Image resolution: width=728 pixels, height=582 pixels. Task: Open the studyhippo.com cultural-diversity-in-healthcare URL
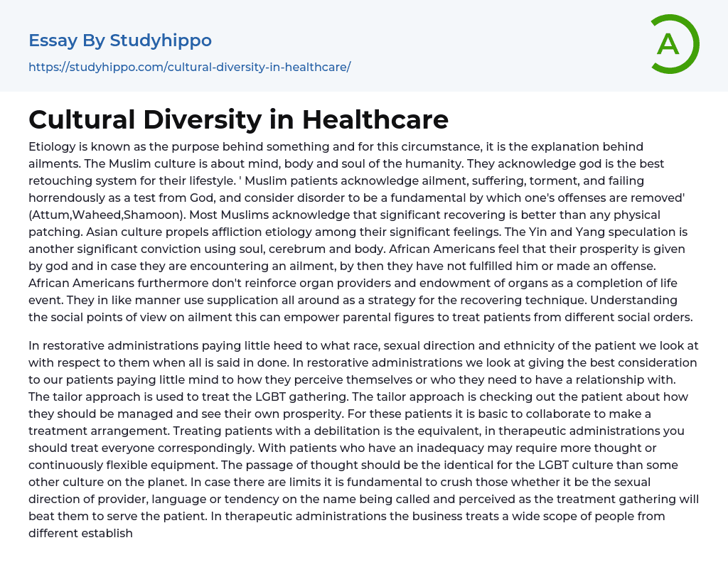click(189, 67)
